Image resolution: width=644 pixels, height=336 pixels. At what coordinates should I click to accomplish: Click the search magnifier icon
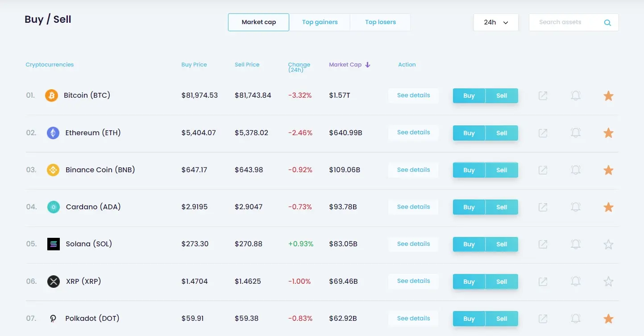pyautogui.click(x=607, y=22)
